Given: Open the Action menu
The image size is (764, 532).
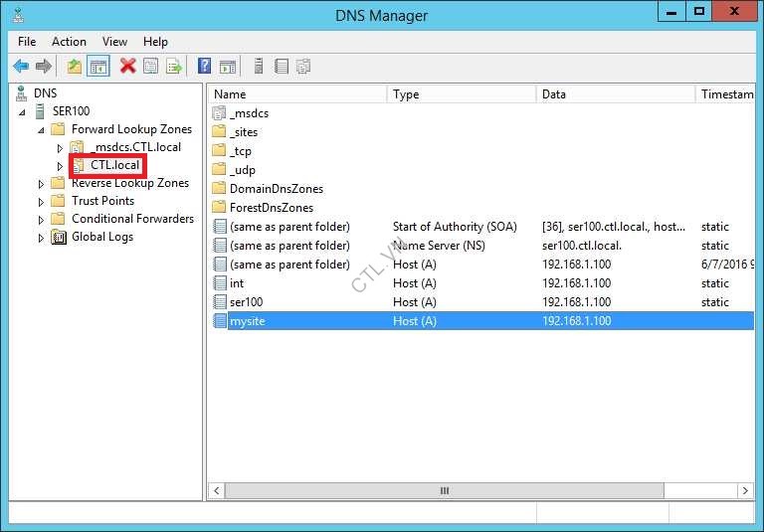Looking at the screenshot, I should click(x=69, y=42).
